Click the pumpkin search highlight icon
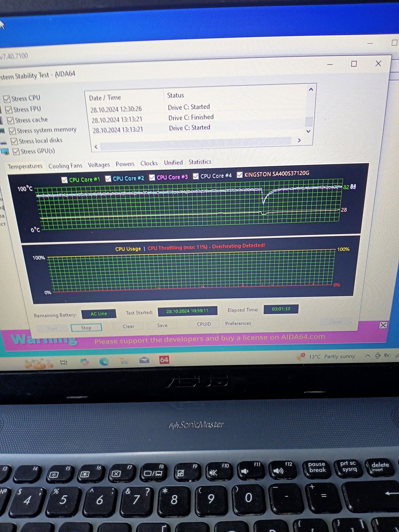The width and height of the screenshot is (399, 532). (39, 363)
